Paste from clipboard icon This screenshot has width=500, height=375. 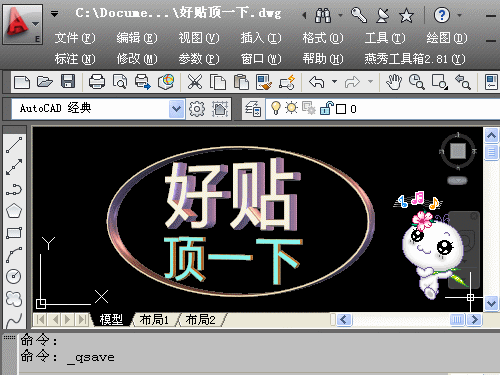[241, 82]
